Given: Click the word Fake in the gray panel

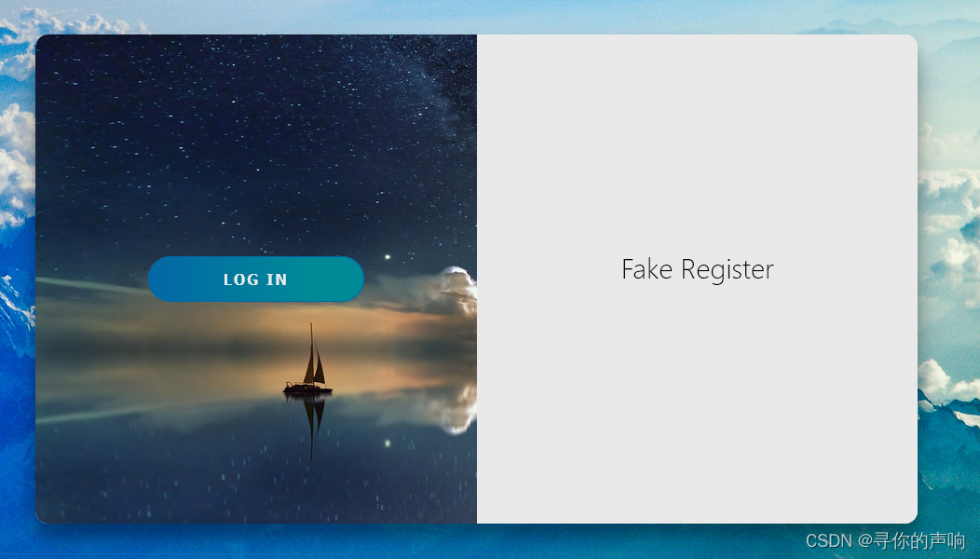Looking at the screenshot, I should point(647,269).
